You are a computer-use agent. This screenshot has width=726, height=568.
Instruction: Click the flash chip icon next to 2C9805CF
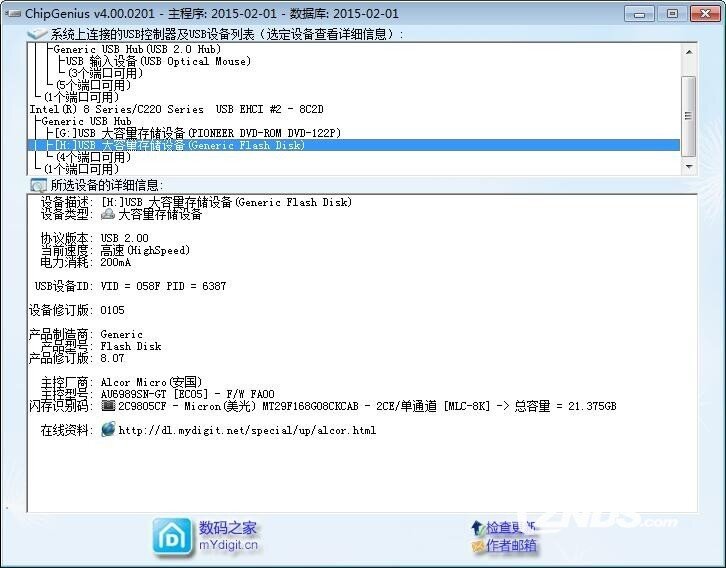(108, 406)
